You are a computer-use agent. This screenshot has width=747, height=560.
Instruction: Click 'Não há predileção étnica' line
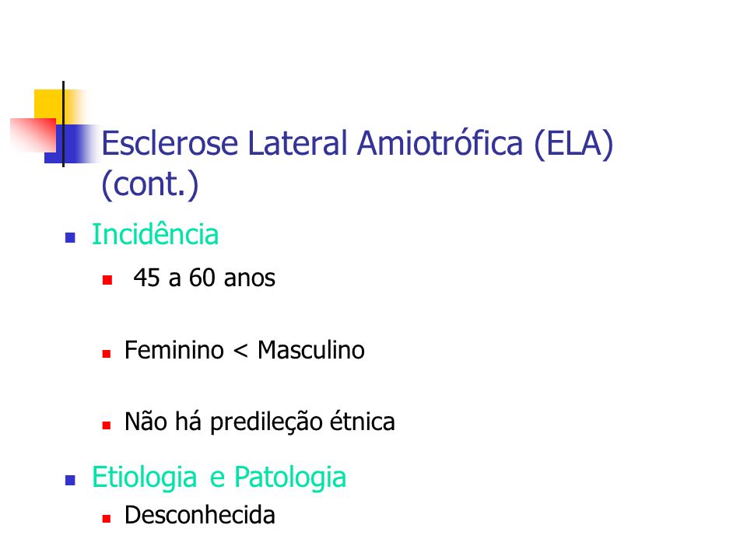260,422
